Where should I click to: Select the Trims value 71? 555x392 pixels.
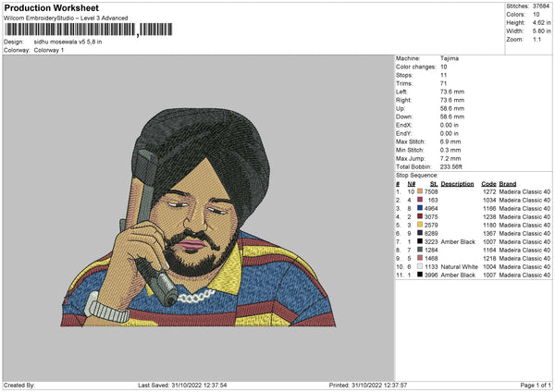pyautogui.click(x=443, y=83)
